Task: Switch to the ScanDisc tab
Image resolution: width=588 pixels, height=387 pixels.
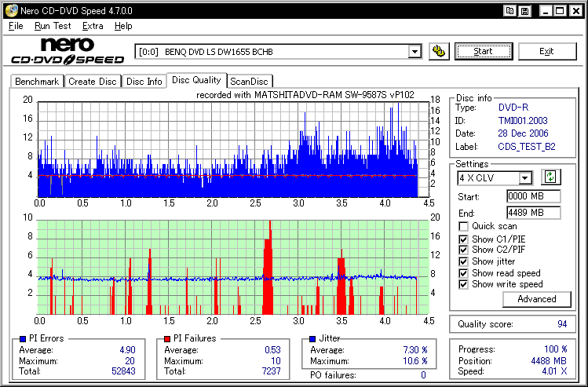Action: coord(249,82)
